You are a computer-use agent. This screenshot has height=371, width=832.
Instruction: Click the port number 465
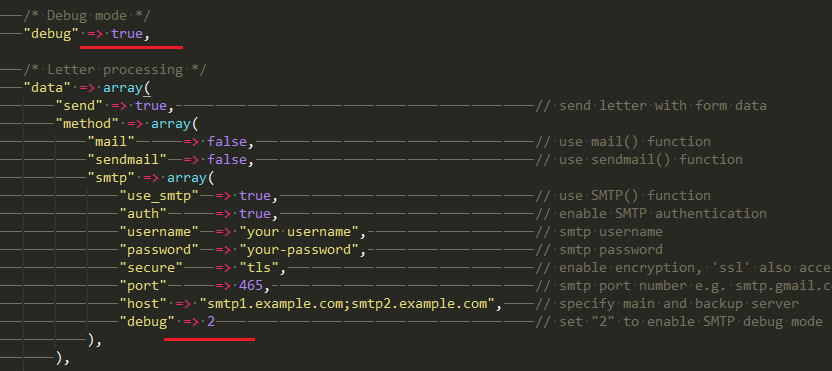pyautogui.click(x=251, y=286)
